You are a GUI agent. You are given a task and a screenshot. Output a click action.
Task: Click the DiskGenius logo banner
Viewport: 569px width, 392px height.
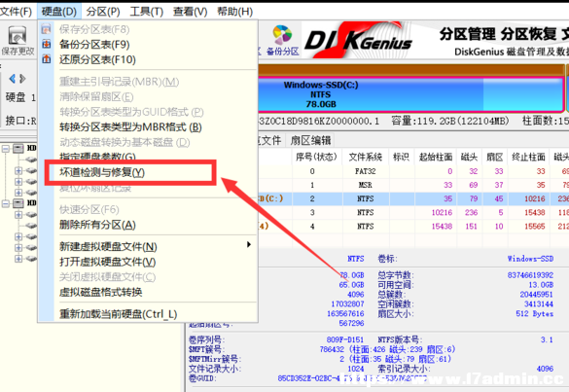coord(359,40)
